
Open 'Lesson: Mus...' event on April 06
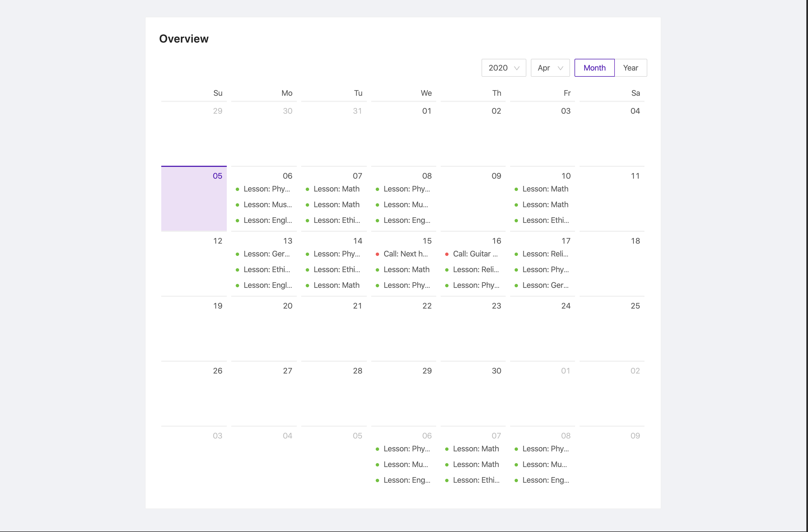[x=264, y=205]
